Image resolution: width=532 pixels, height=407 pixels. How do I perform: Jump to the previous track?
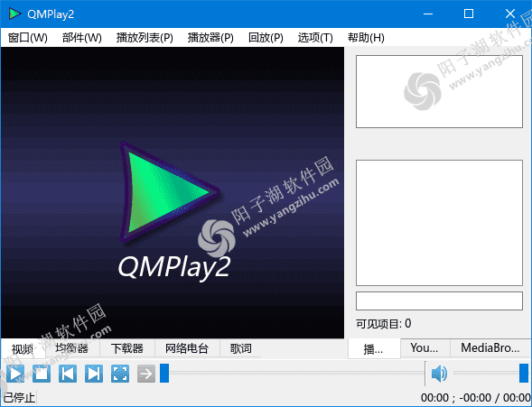pyautogui.click(x=68, y=374)
